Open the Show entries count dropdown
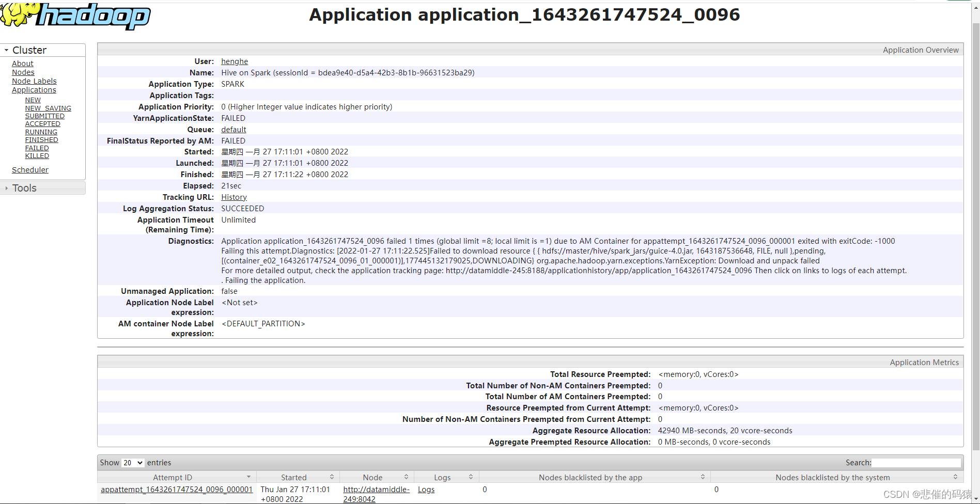Viewport: 980px width, 504px height. coord(133,463)
